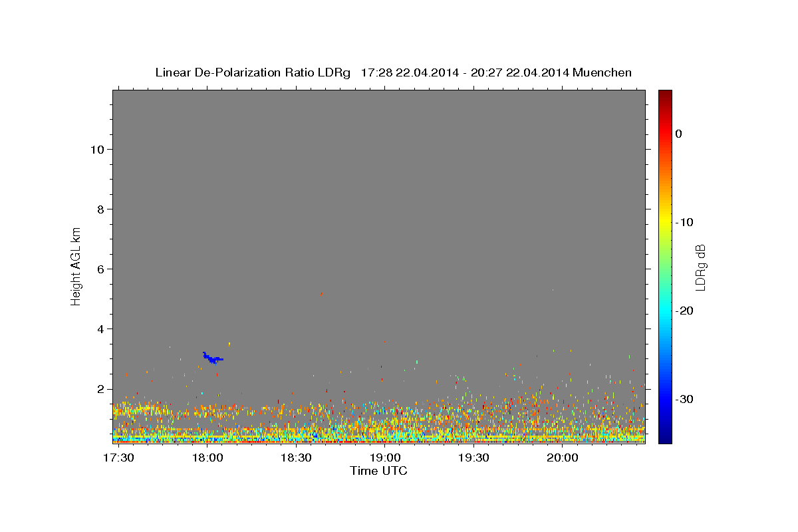The image size is (798, 532).
Task: Click the LDRg color scale bar
Action: click(x=665, y=266)
